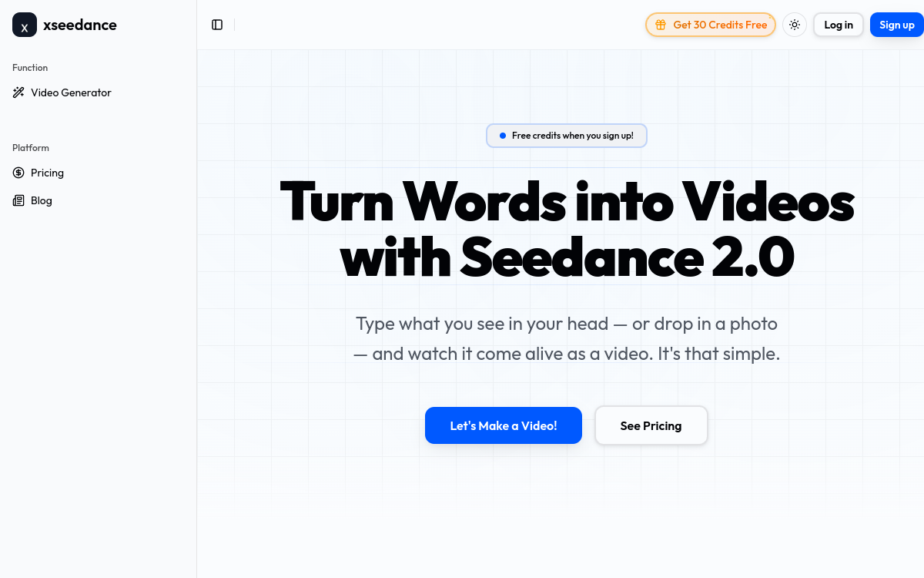924x578 pixels.
Task: Click the xseedance logo icon
Action: [x=25, y=25]
